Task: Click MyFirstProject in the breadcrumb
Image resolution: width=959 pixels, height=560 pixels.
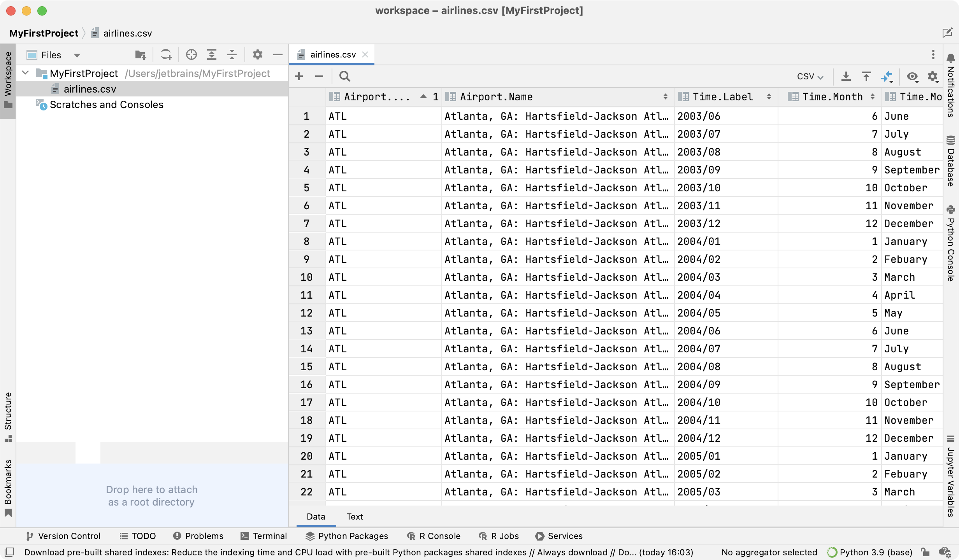Action: tap(44, 33)
